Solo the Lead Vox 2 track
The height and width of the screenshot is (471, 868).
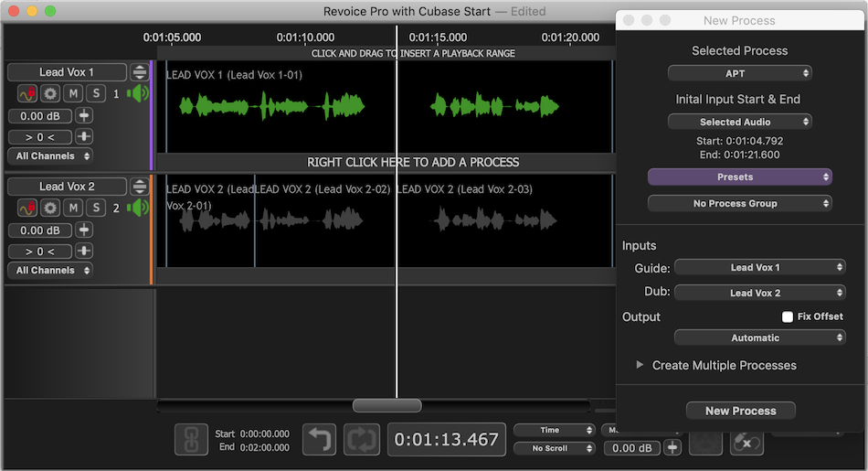coord(95,208)
